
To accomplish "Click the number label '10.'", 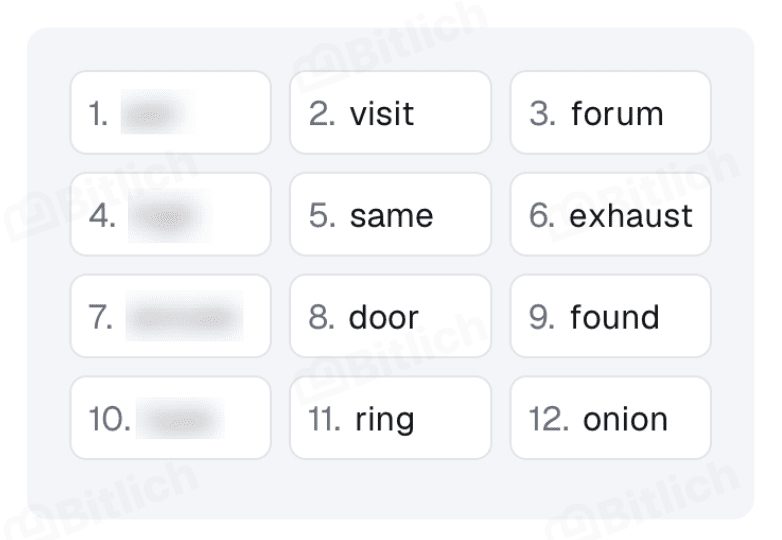I will tap(109, 419).
